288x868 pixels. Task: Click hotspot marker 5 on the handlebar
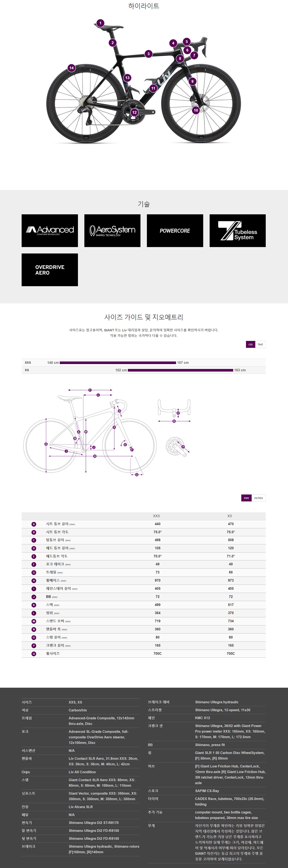click(187, 42)
